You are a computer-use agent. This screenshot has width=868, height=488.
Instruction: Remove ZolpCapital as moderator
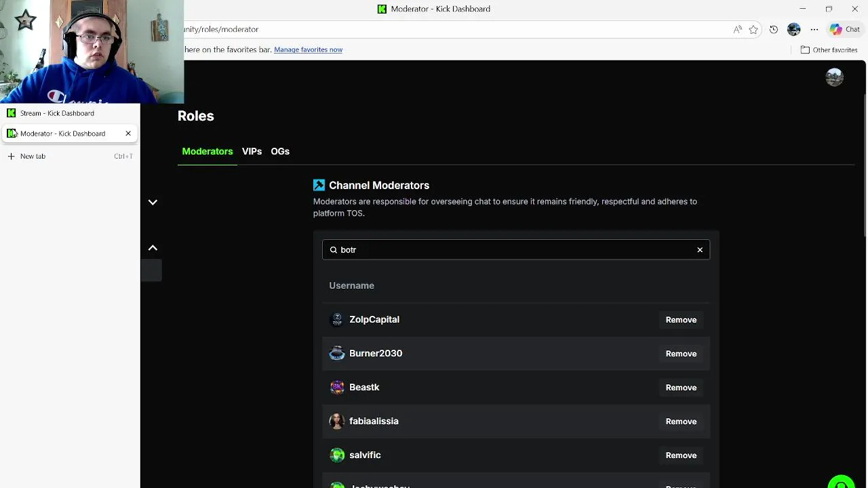681,320
